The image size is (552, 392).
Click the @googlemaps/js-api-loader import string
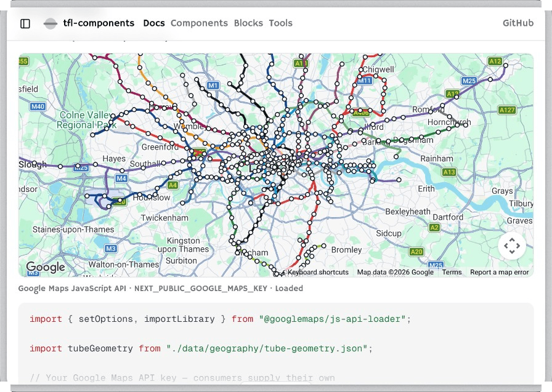335,319
